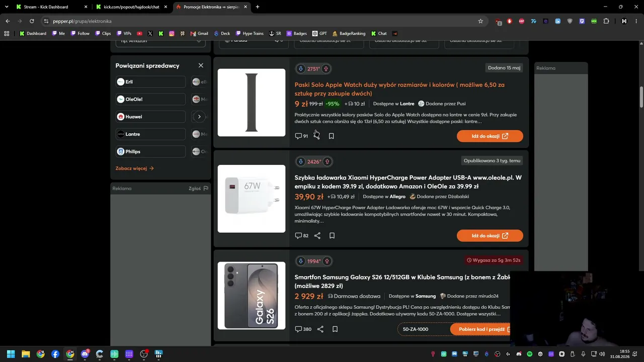The image size is (644, 362).
Task: Vote down the Samsung Galaxy S26 deal
Action: (x=300, y=261)
